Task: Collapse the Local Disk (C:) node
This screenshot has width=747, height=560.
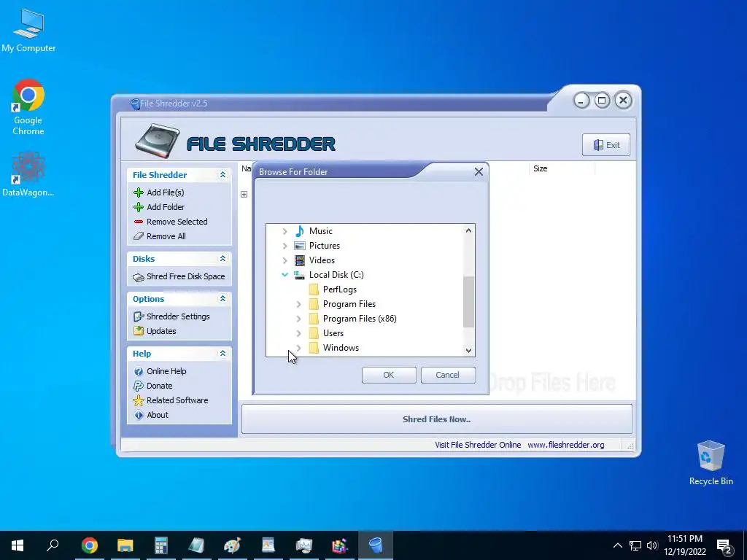Action: [x=285, y=275]
